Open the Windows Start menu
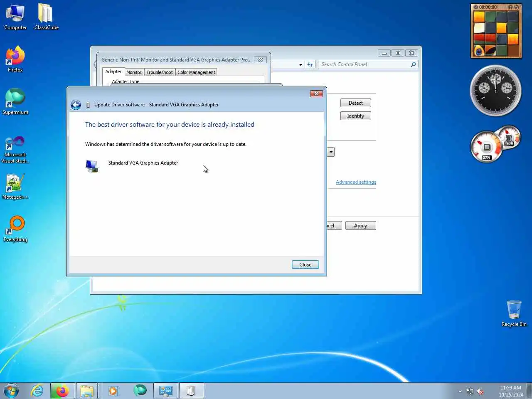 click(x=11, y=391)
